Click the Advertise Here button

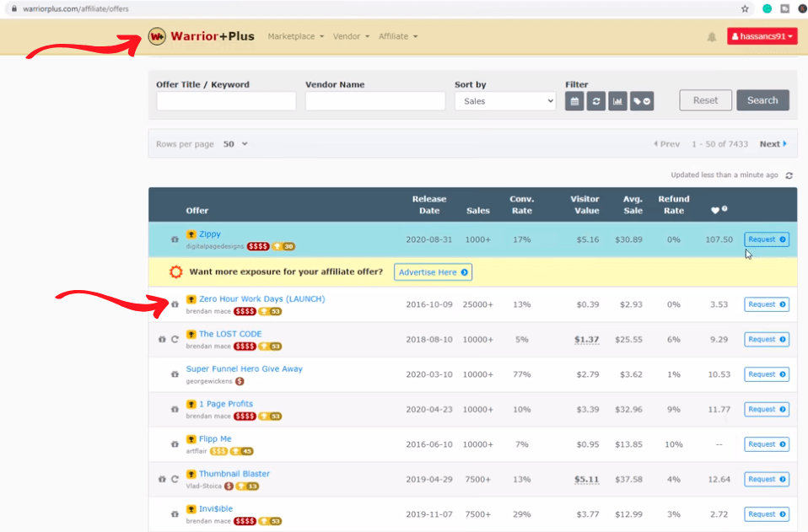(x=433, y=272)
